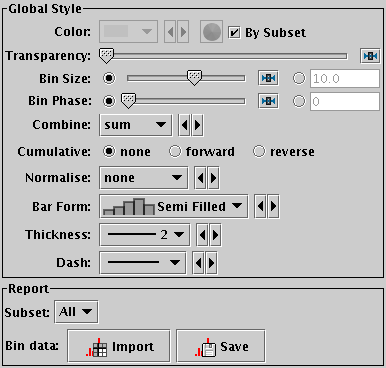Click the round color chooser button
386x368 pixels.
(211, 32)
